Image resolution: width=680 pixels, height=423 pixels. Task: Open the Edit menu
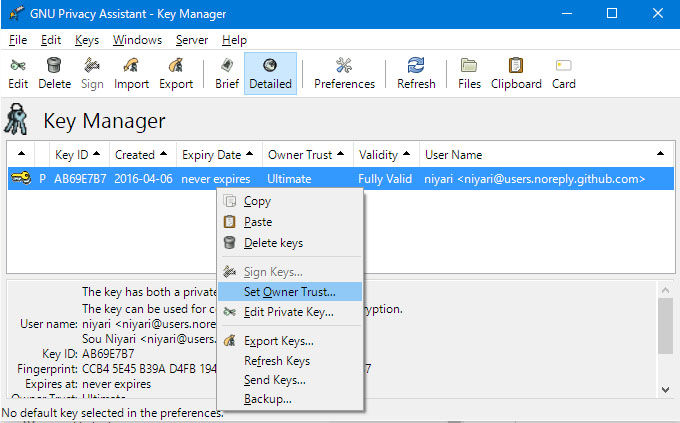click(x=51, y=40)
